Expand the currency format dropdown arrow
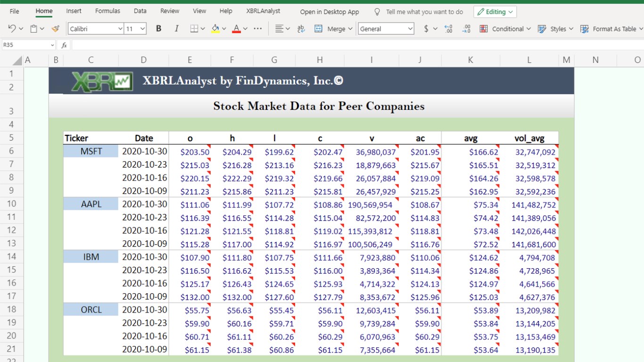Viewport: 644px width, 362px height. [x=435, y=29]
